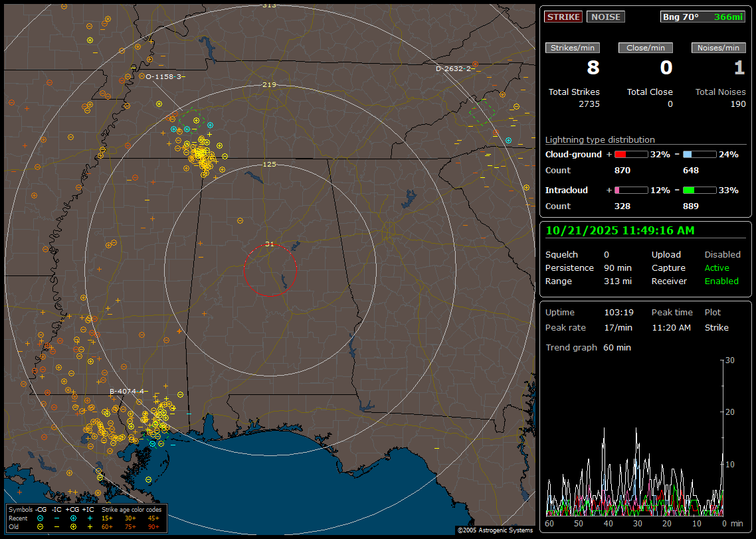Toggle the Upload Disabled status
This screenshot has width=756, height=539.
tap(722, 255)
